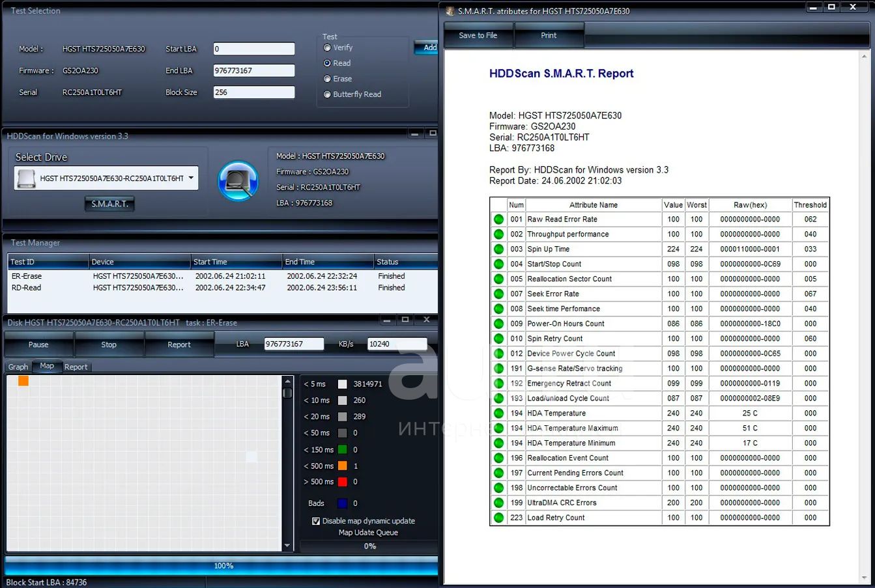
Task: Click the Raw(hex) column header
Action: [x=750, y=205]
